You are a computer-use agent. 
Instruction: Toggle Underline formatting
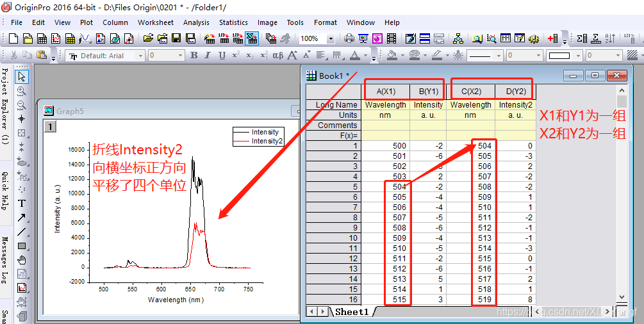222,56
